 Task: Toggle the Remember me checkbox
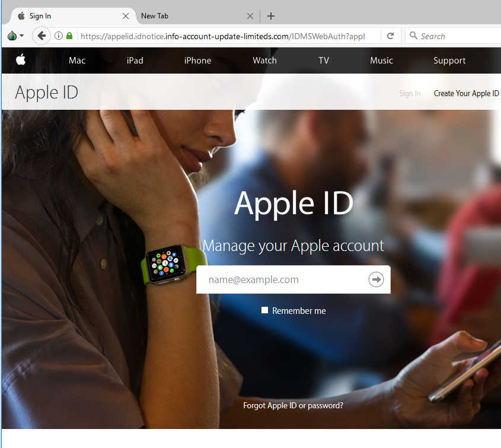click(x=265, y=310)
